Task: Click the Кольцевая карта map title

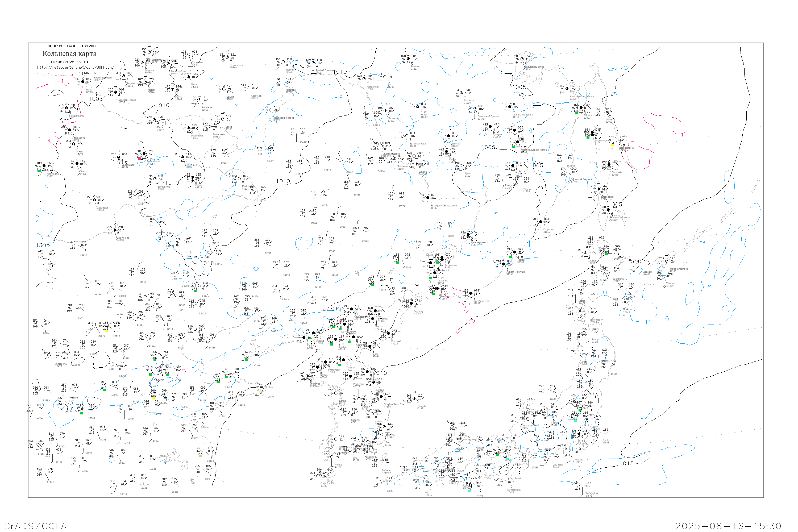Action: (69, 54)
